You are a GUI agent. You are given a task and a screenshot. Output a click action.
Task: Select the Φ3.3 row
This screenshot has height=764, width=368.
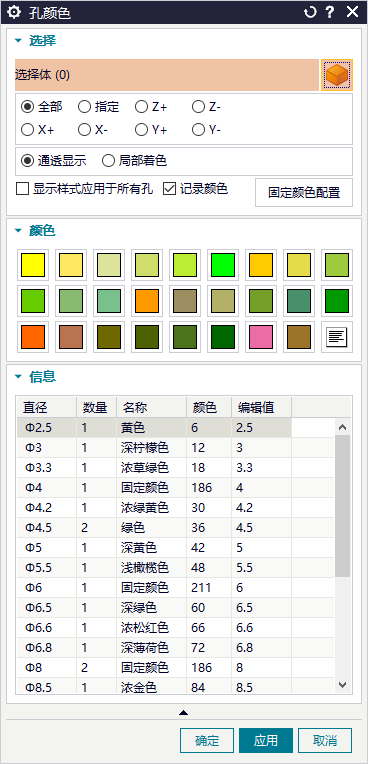(x=176, y=468)
